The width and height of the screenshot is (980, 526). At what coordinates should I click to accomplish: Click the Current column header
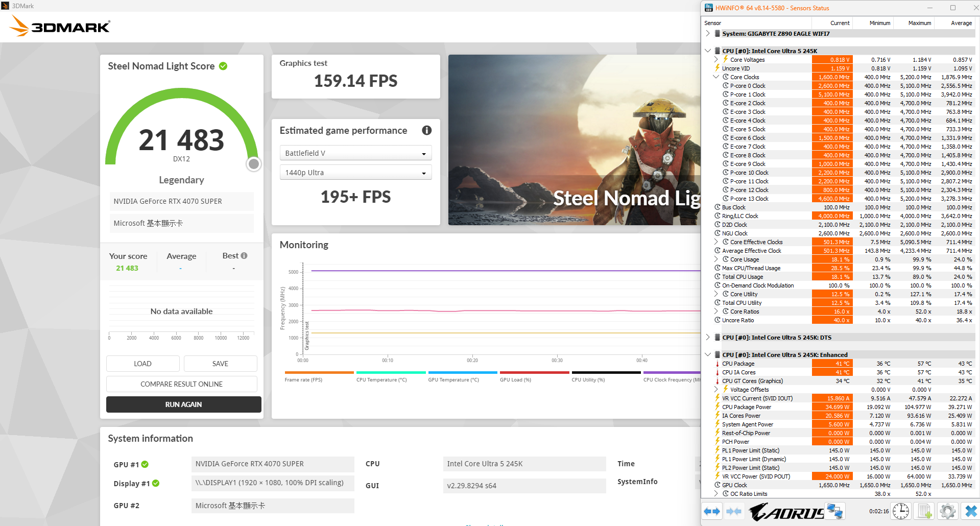[x=832, y=23]
